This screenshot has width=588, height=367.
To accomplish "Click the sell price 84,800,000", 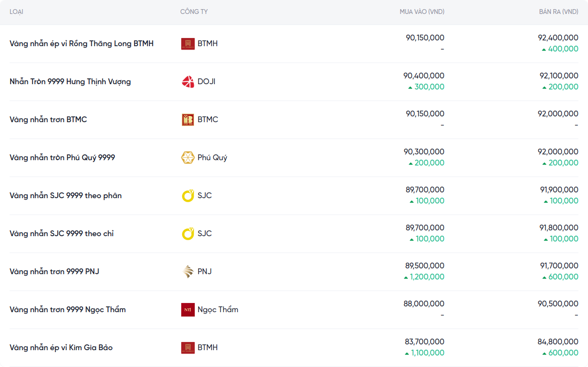I will coord(558,342).
